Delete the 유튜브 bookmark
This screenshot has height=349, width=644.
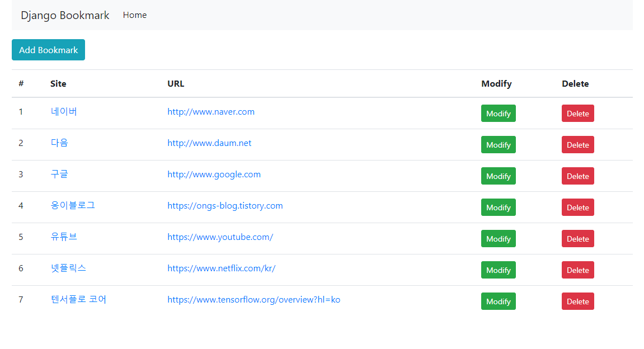(578, 239)
